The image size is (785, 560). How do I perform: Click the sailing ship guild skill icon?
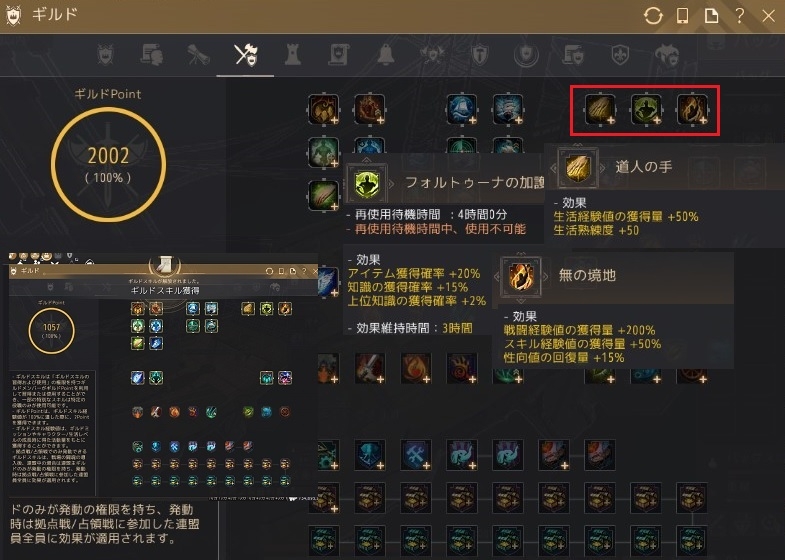click(x=462, y=109)
